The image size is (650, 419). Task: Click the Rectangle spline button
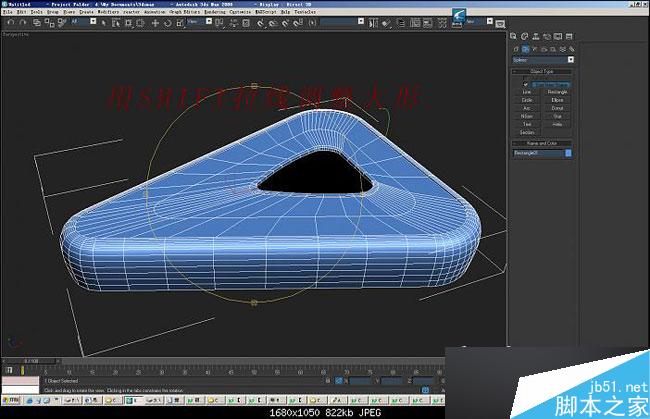558,92
